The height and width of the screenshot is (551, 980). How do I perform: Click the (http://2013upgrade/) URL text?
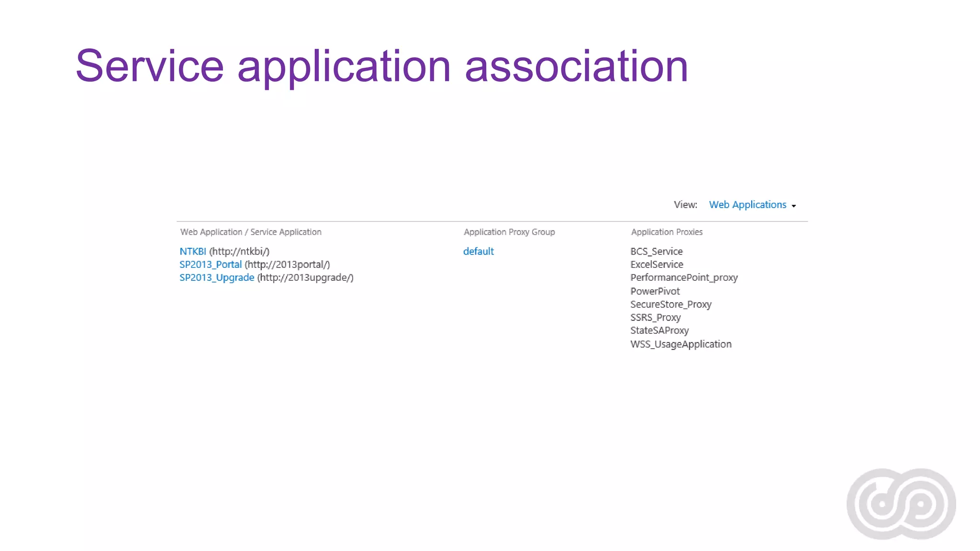click(305, 278)
